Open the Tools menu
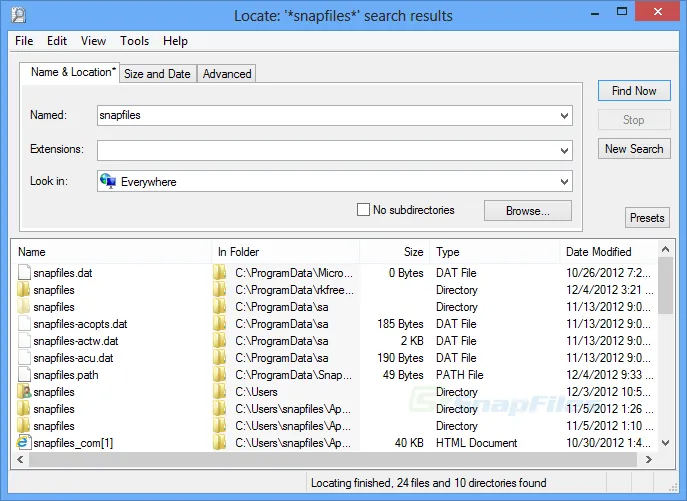The image size is (687, 501). 135,41
